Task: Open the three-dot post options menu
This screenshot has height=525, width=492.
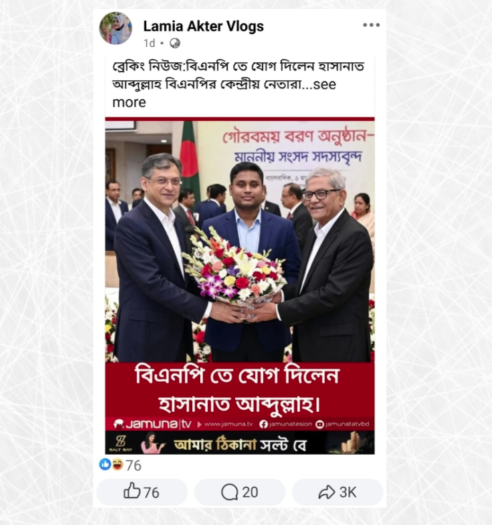Action: coord(371,25)
